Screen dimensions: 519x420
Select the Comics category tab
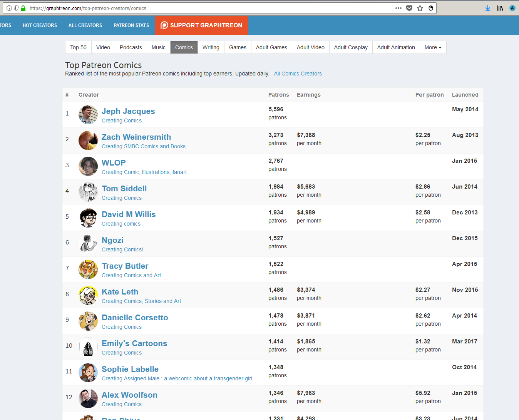[184, 47]
